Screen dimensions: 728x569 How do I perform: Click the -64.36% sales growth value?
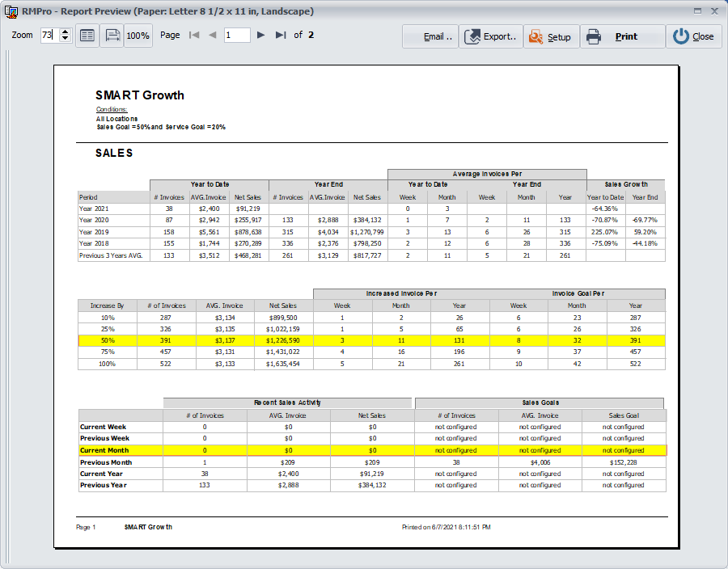(605, 209)
